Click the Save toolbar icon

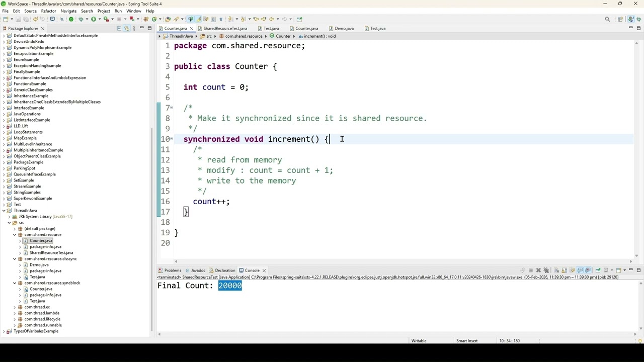[18, 19]
